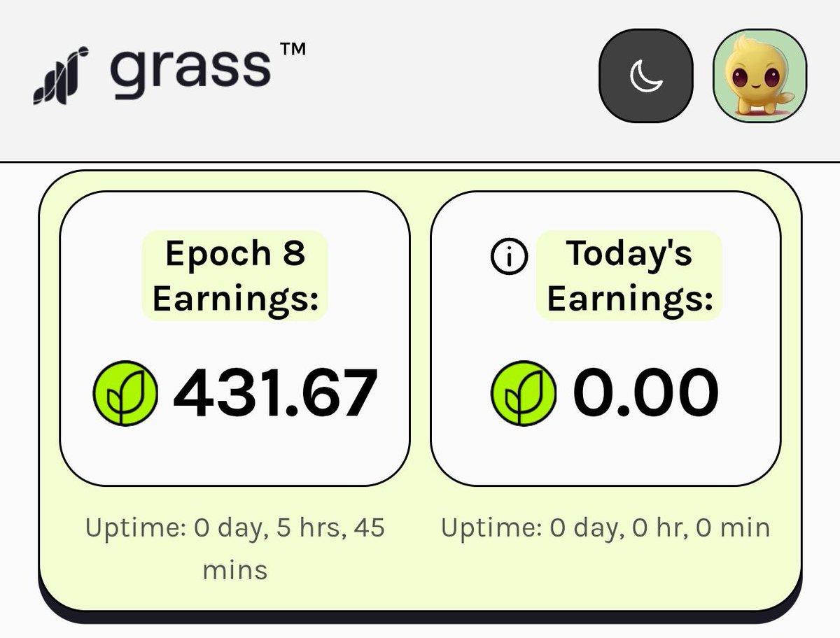840x638 pixels.
Task: Click the crescent moon icon
Action: point(646,76)
